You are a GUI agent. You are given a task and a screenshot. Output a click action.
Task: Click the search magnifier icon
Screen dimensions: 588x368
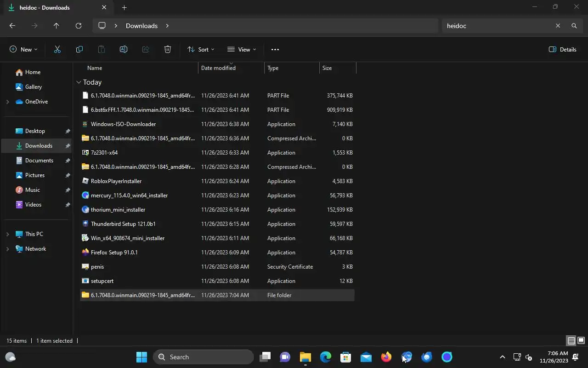[574, 26]
